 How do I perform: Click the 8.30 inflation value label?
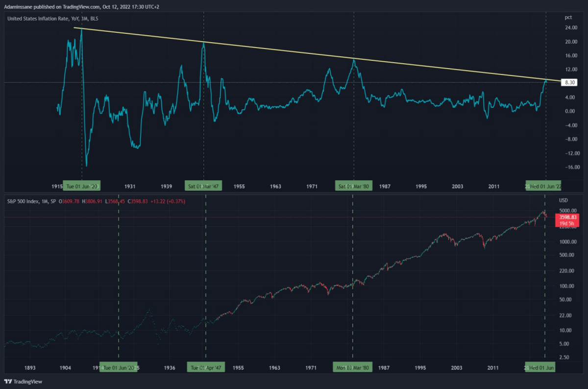pyautogui.click(x=569, y=82)
